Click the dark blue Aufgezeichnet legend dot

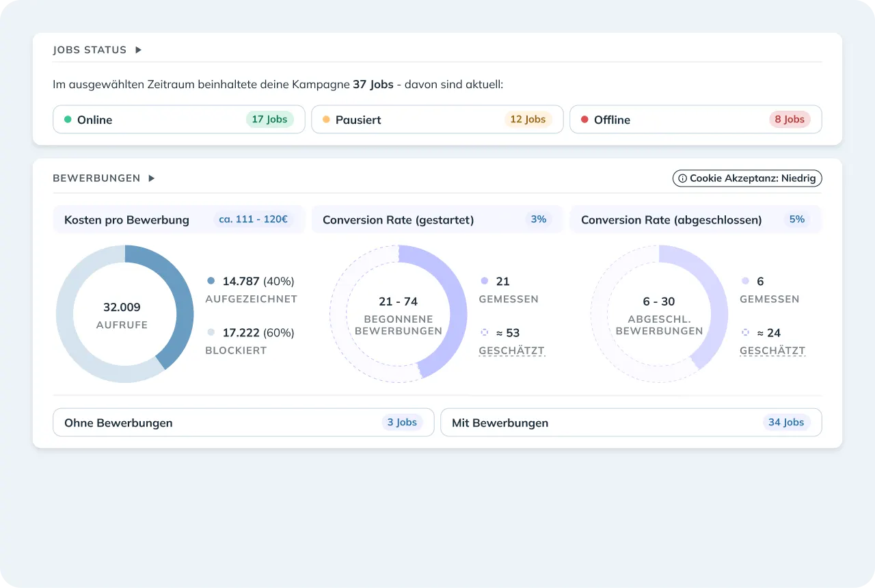tap(211, 281)
